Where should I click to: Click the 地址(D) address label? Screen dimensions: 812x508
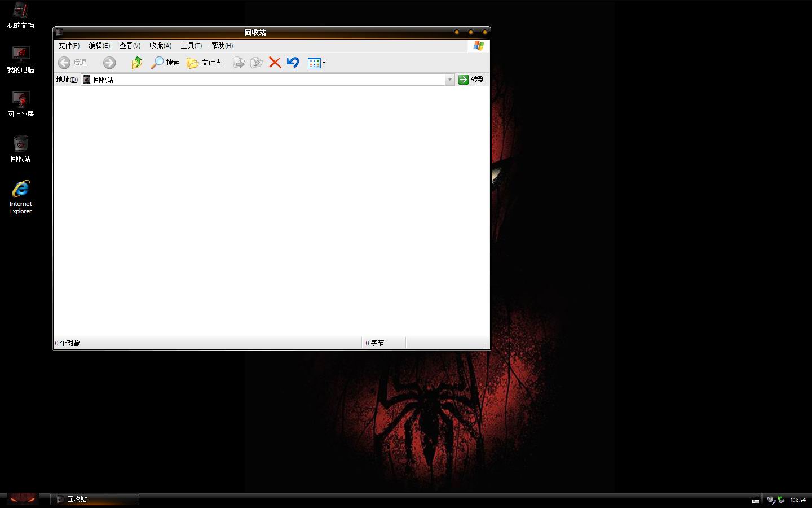click(x=67, y=80)
